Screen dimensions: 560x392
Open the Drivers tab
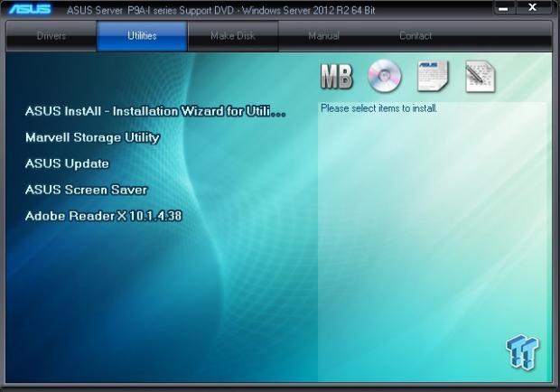51,36
